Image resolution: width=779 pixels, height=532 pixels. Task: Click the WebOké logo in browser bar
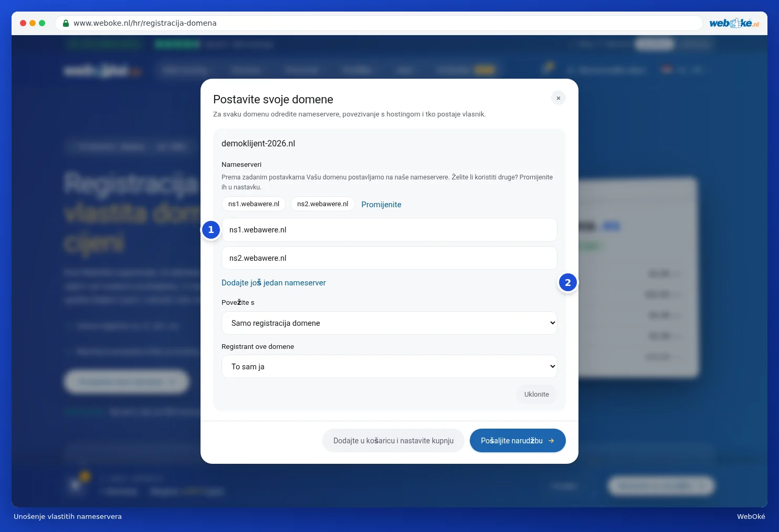(734, 23)
